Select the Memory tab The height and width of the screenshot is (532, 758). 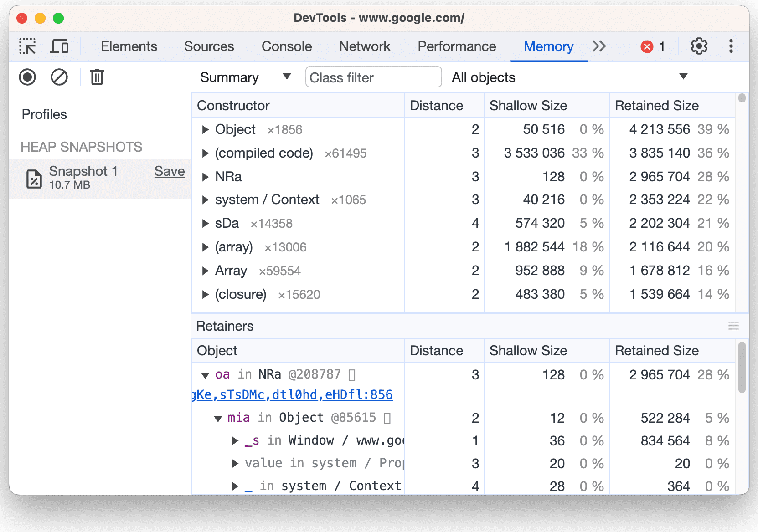(548, 46)
